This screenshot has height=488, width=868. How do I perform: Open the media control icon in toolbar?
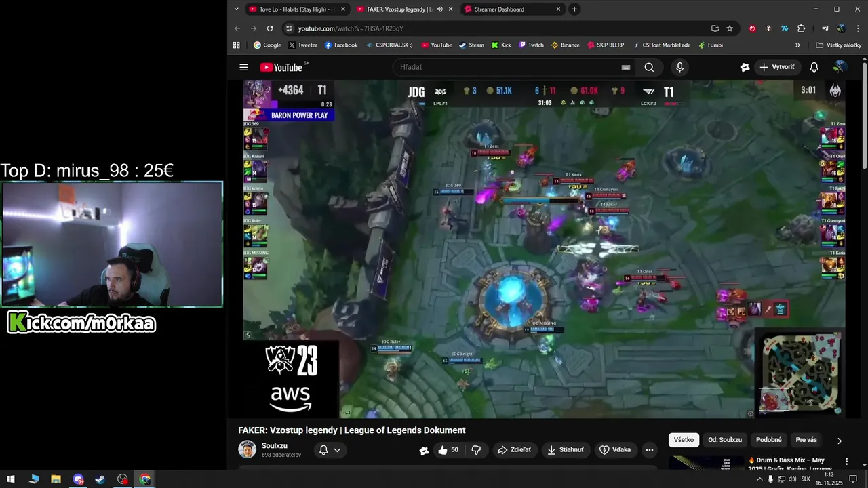825,28
